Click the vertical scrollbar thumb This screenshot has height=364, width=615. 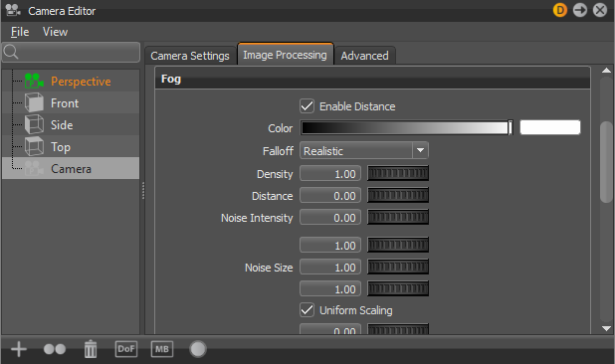click(x=606, y=162)
